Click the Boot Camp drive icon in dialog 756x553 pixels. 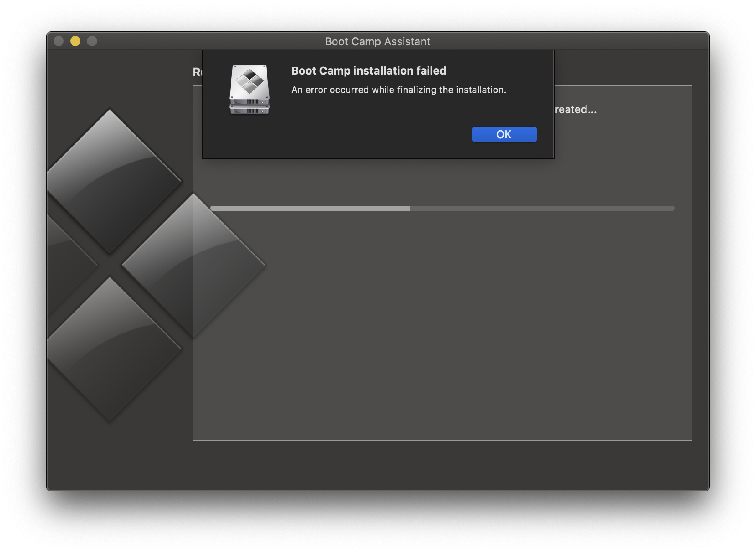(x=249, y=90)
